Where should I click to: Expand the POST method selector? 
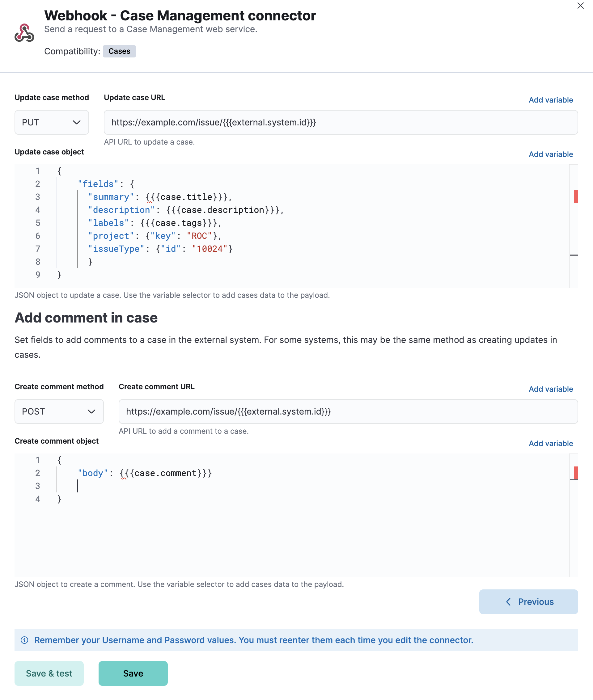pyautogui.click(x=91, y=411)
